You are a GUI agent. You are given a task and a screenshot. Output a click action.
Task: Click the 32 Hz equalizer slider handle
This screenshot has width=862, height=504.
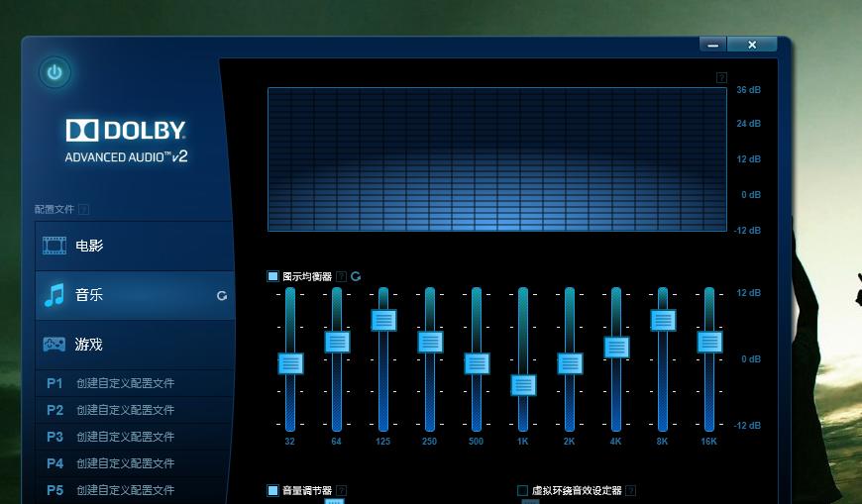point(290,363)
